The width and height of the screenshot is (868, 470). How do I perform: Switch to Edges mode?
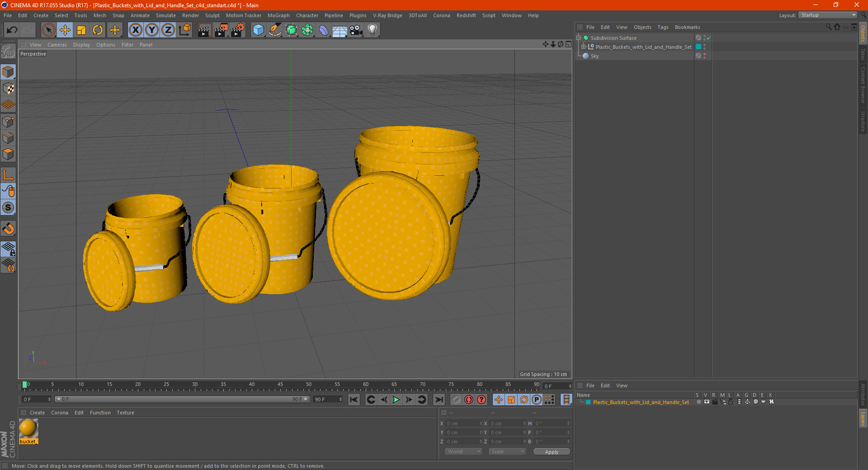pyautogui.click(x=8, y=138)
